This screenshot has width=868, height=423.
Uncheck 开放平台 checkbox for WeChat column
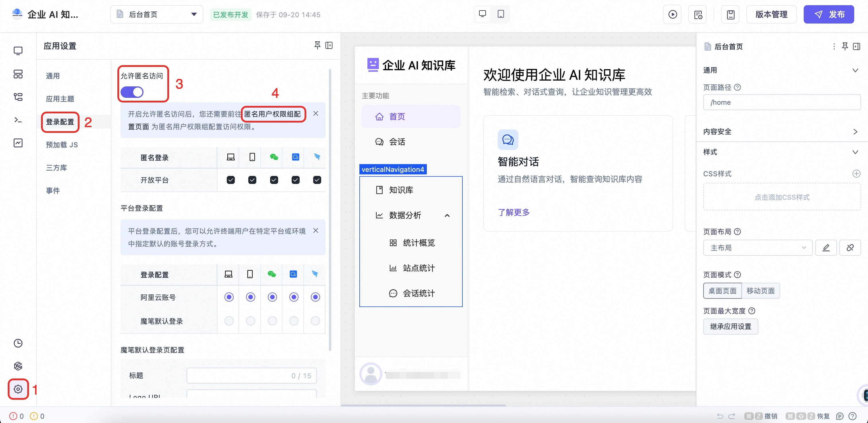point(274,180)
